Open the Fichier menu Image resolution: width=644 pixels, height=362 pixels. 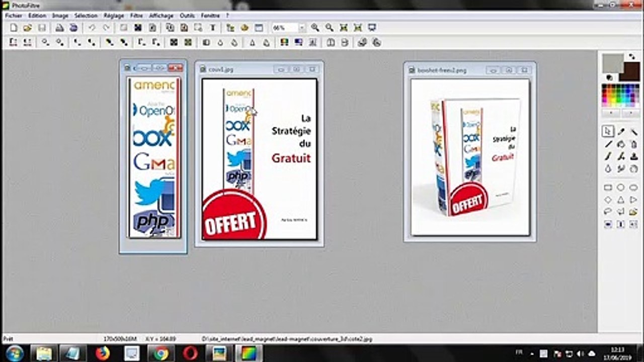coord(14,16)
